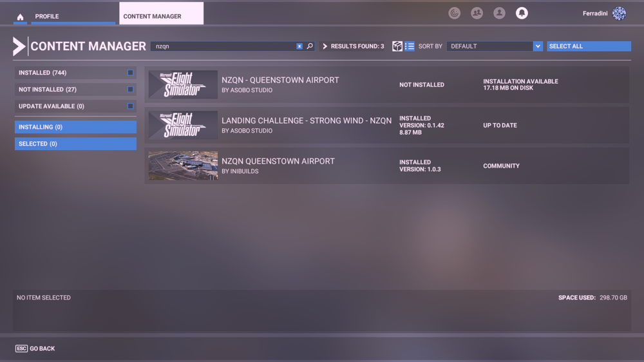Run search with the magnifier icon
This screenshot has width=644, height=362.
pos(310,46)
